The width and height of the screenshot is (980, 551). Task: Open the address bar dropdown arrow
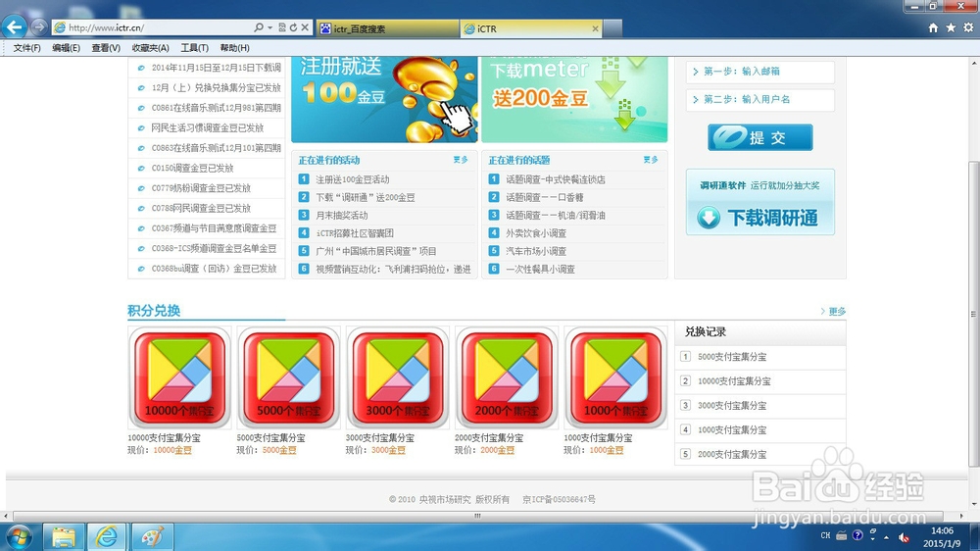pyautogui.click(x=270, y=27)
